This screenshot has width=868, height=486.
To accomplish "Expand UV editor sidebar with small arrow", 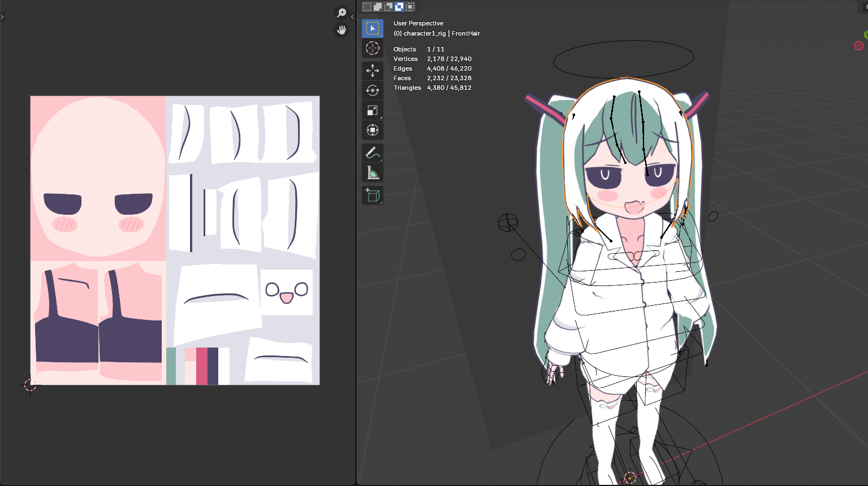I will tap(352, 17).
